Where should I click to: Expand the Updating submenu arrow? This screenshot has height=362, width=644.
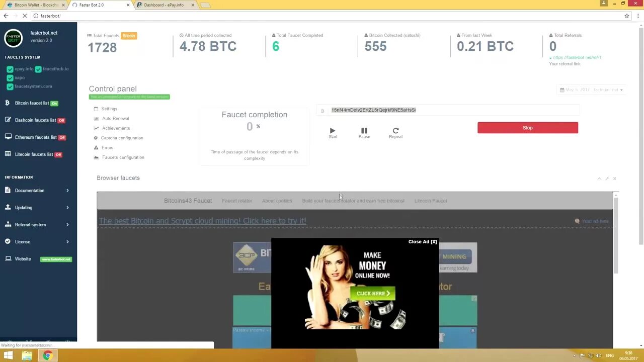pos(67,208)
